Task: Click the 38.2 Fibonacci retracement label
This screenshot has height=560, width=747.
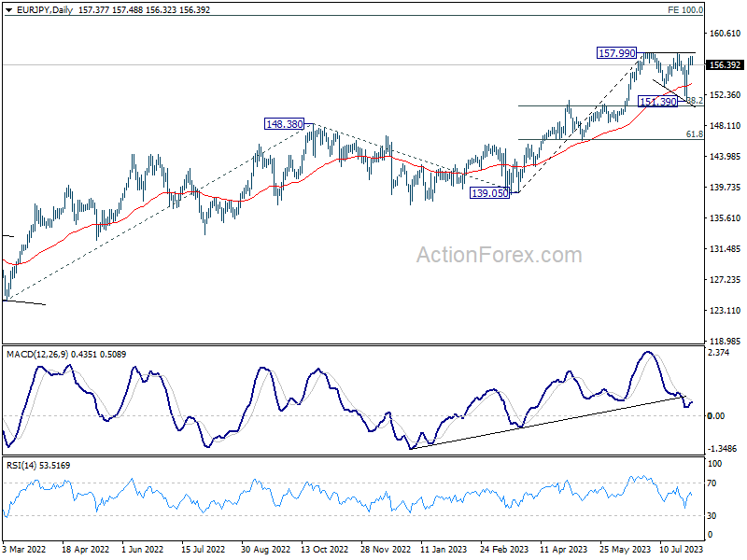Action: [x=695, y=101]
